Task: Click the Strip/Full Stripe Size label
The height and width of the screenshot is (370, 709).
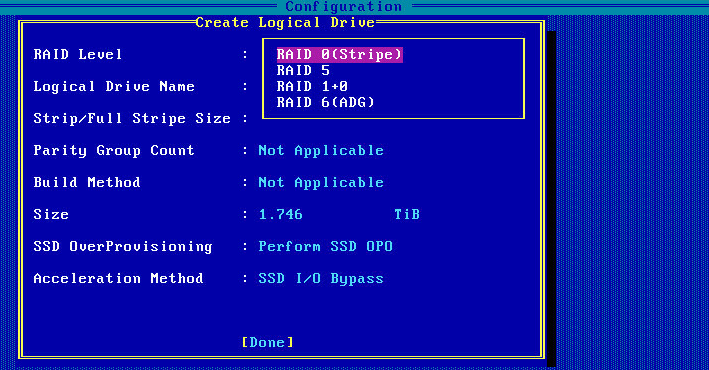Action: tap(132, 119)
